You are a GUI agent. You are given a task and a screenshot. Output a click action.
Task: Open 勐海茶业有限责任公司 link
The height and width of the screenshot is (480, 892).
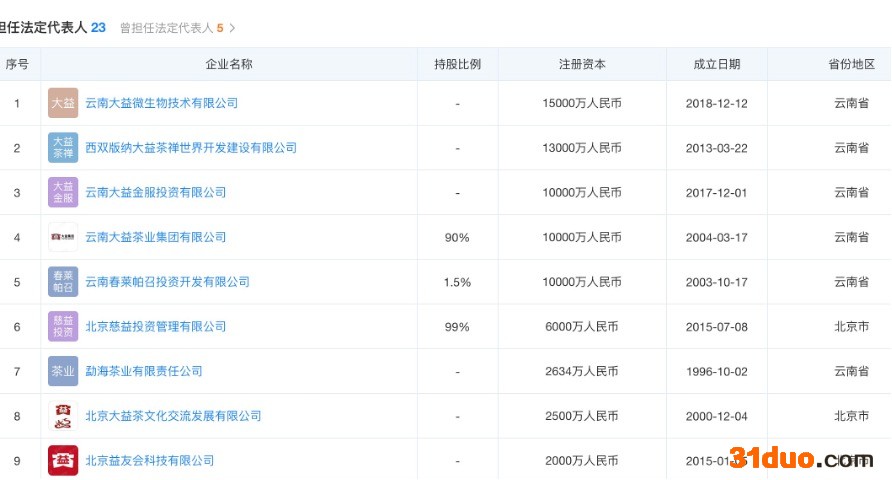[x=143, y=371]
